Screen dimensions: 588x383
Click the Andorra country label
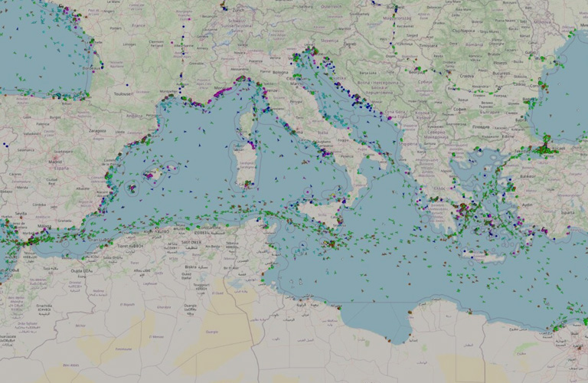click(x=134, y=116)
